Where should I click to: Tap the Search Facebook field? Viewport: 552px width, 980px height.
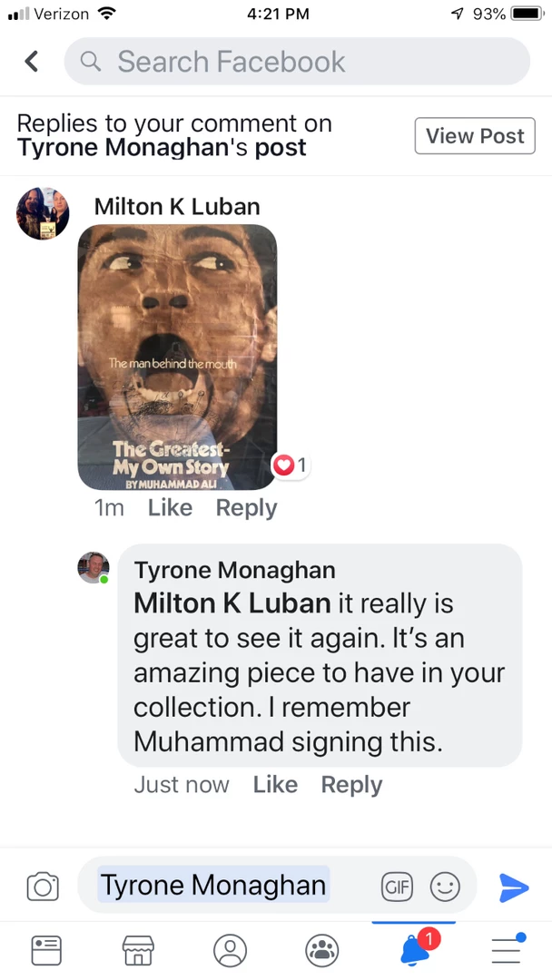(x=297, y=62)
